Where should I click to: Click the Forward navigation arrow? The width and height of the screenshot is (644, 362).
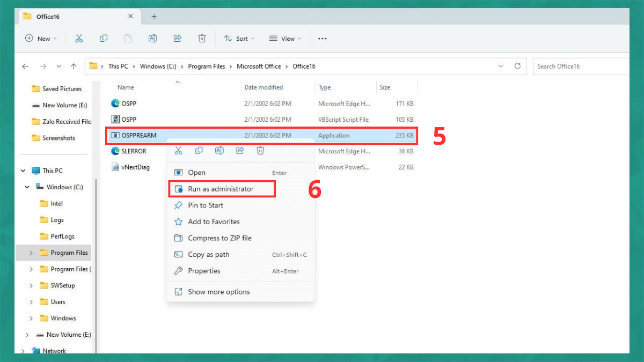43,67
